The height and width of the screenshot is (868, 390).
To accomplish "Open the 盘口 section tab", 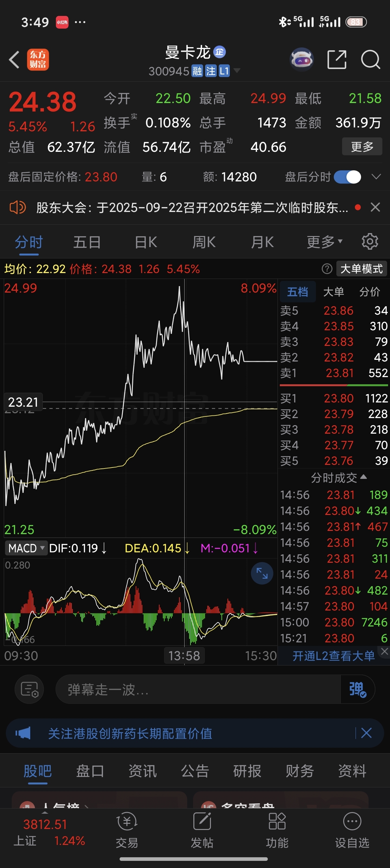I will [90, 771].
